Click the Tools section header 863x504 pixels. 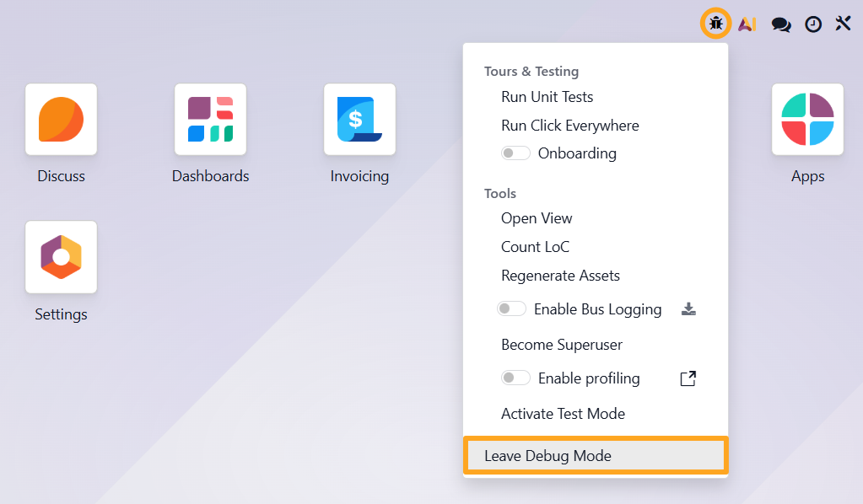pos(499,194)
